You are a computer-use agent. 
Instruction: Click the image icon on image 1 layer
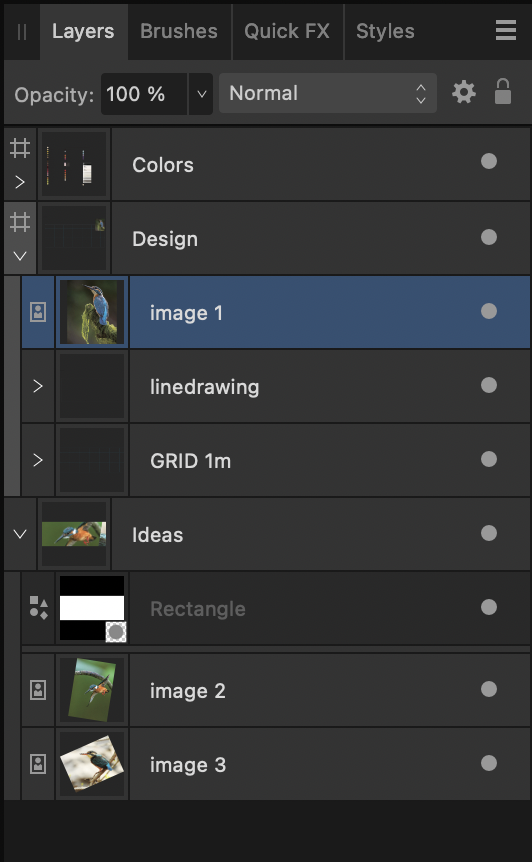[x=37, y=312]
